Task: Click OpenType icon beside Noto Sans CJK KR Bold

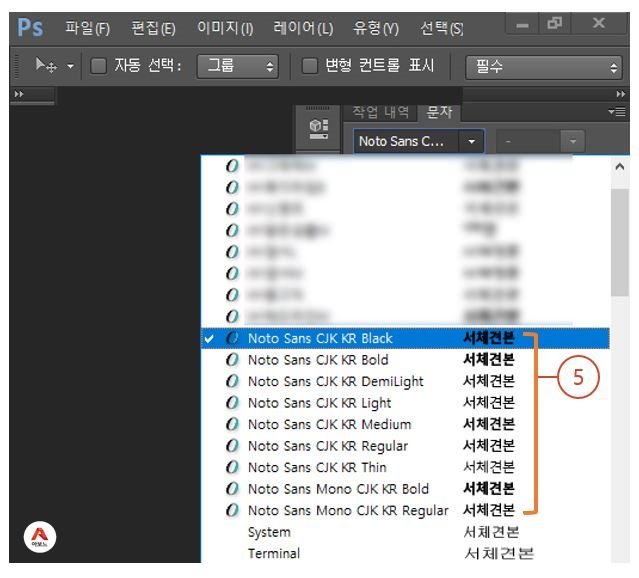Action: (232, 360)
